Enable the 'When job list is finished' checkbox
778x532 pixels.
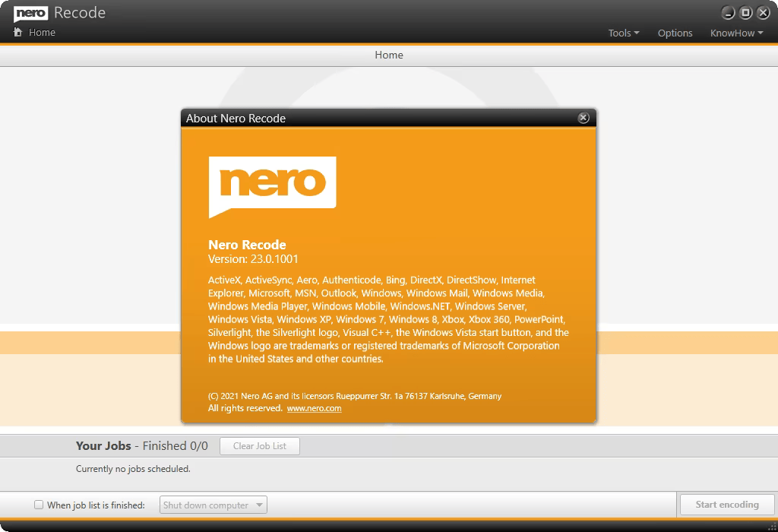point(40,505)
